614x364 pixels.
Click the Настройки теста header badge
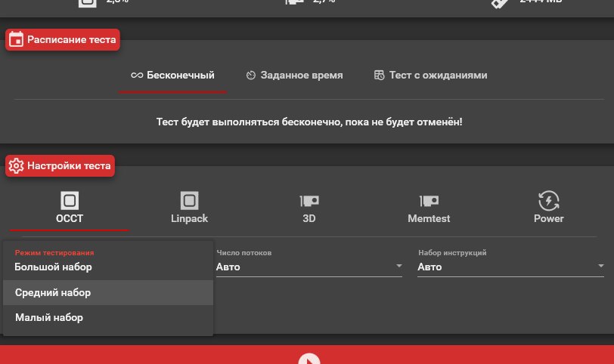60,166
